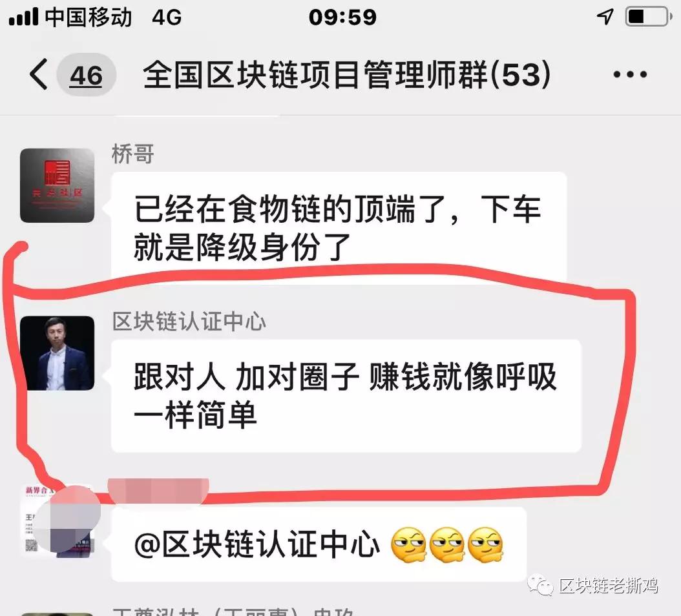Tap the first smirking emoji
This screenshot has height=616, width=681.
pos(409,545)
